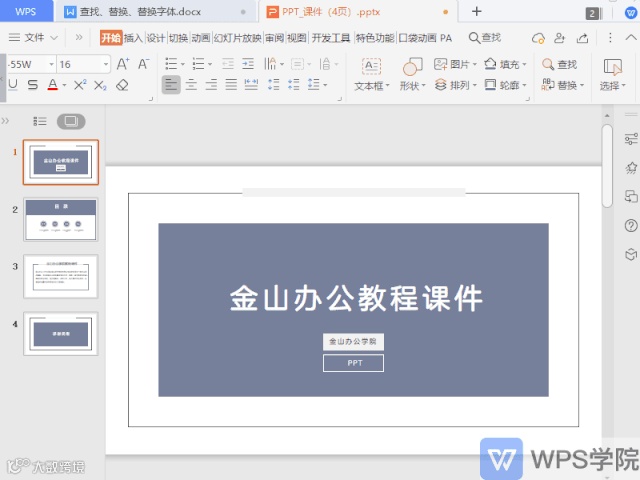
Task: Click the slide title 金山办公教程课件
Action: tap(356, 298)
